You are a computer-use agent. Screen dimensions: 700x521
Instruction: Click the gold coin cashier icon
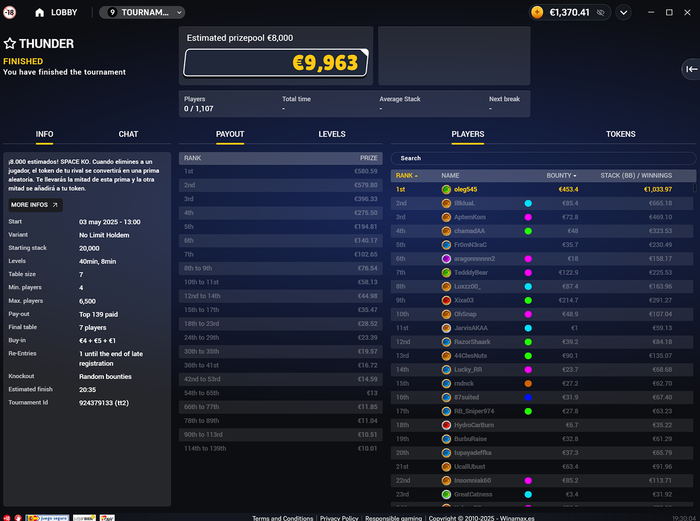tap(538, 13)
